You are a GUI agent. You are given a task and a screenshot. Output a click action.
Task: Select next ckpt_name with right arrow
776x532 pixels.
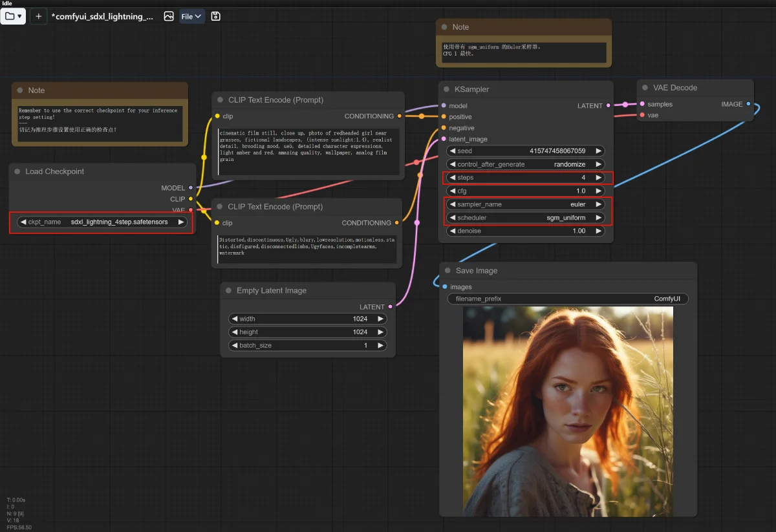click(x=181, y=222)
